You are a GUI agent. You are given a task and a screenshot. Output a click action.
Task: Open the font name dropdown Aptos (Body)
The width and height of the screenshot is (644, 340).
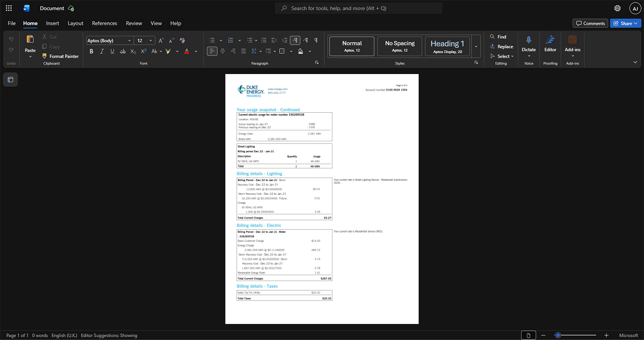point(109,41)
